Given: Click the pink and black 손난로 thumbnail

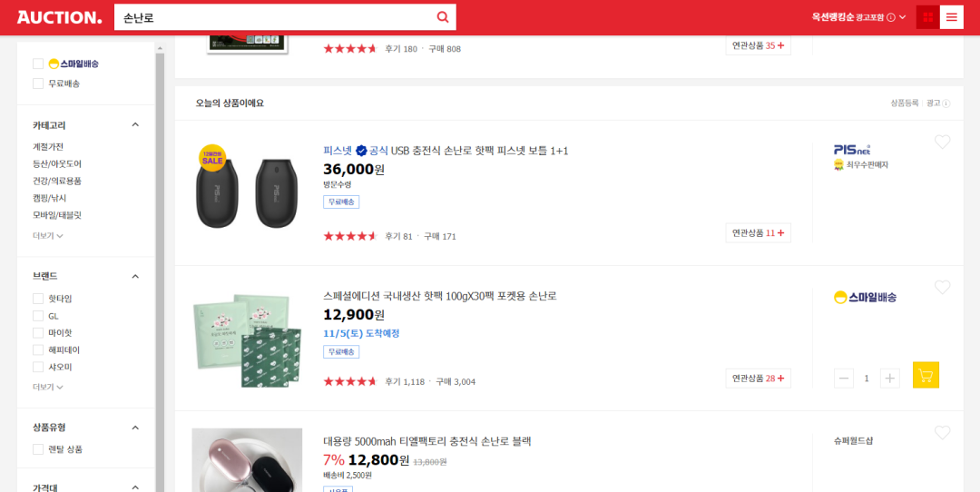Looking at the screenshot, I should (x=247, y=460).
